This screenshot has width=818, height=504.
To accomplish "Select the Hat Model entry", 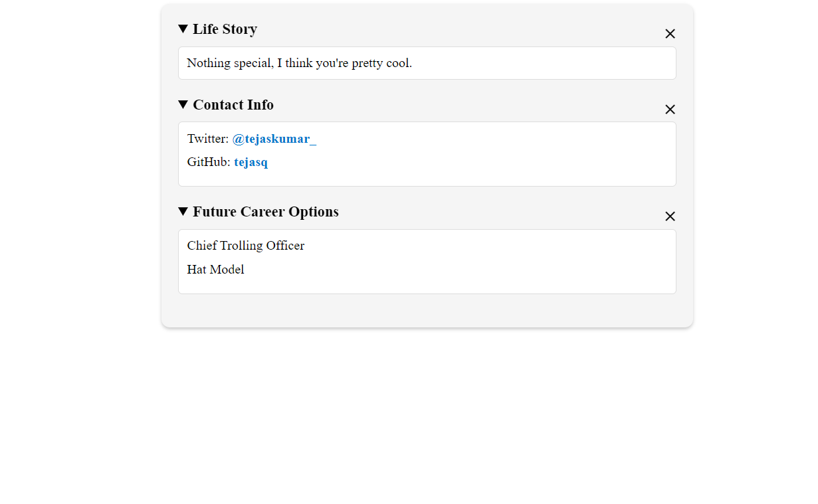I will [215, 270].
